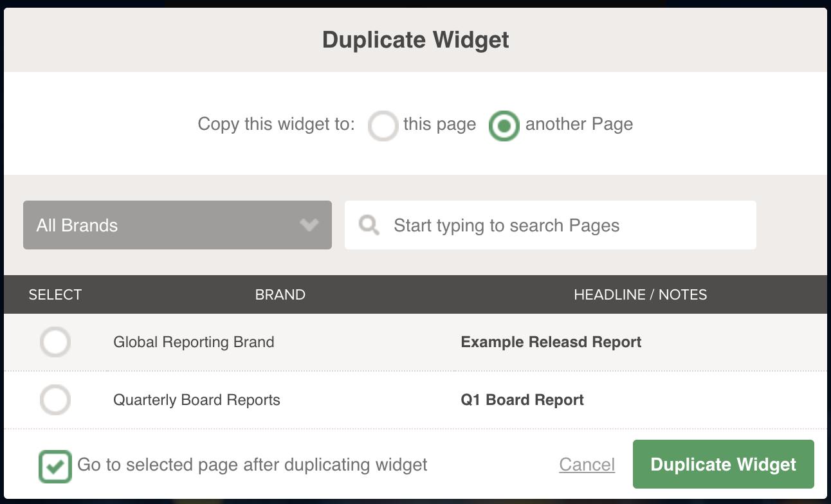This screenshot has height=504, width=831.
Task: Click the Q1 Board Report headline
Action: pos(522,400)
